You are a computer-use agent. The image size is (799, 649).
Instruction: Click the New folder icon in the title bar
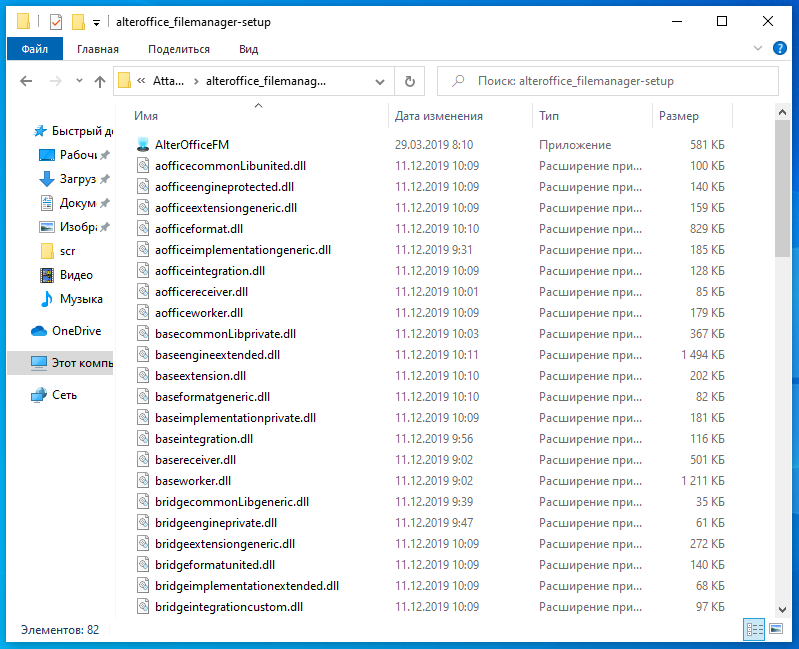coord(78,22)
